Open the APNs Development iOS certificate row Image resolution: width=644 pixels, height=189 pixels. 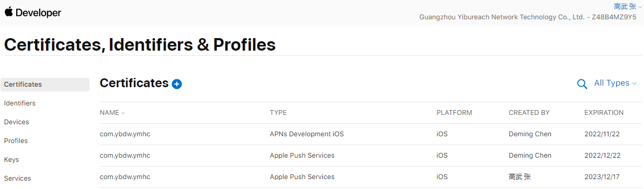coord(370,134)
